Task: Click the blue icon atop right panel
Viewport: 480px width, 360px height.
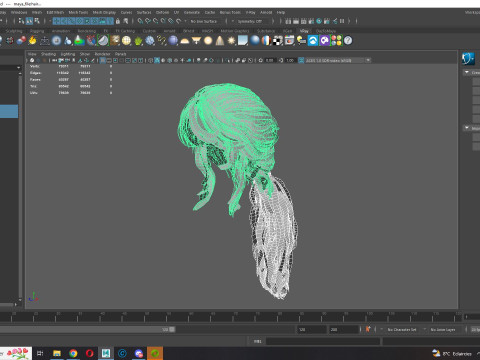Action: [x=468, y=59]
